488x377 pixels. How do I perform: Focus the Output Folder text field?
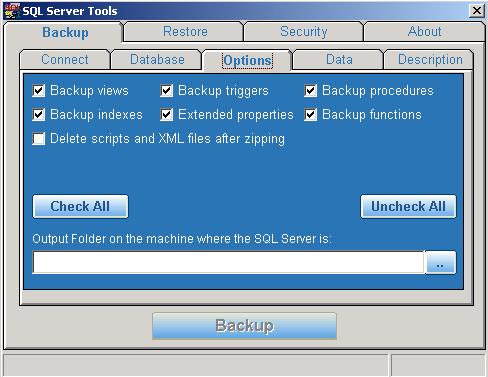tap(229, 262)
